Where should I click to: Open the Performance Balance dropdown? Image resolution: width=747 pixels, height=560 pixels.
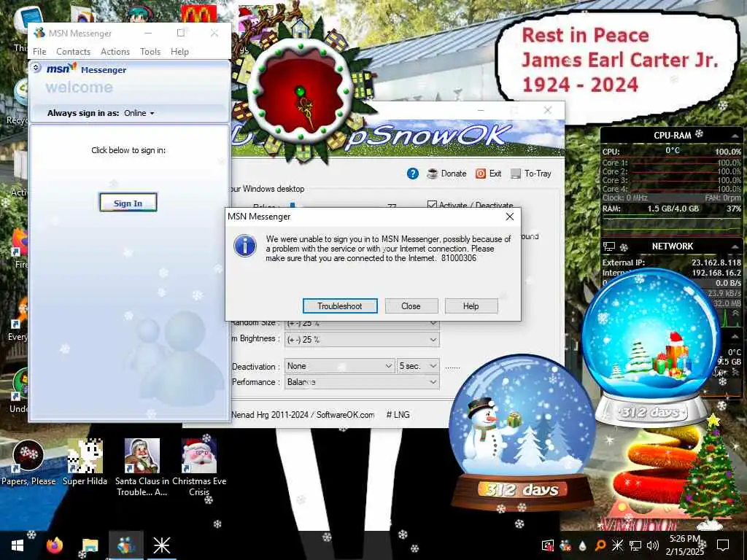362,382
